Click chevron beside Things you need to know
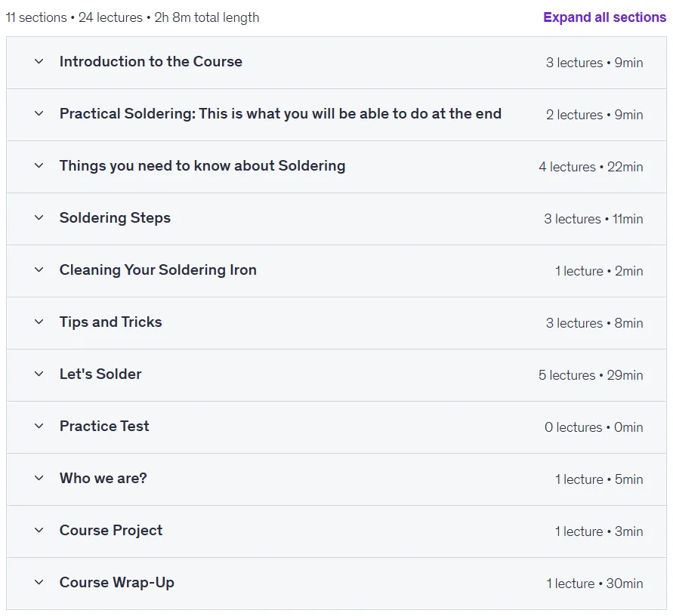The image size is (673, 616). (x=39, y=165)
